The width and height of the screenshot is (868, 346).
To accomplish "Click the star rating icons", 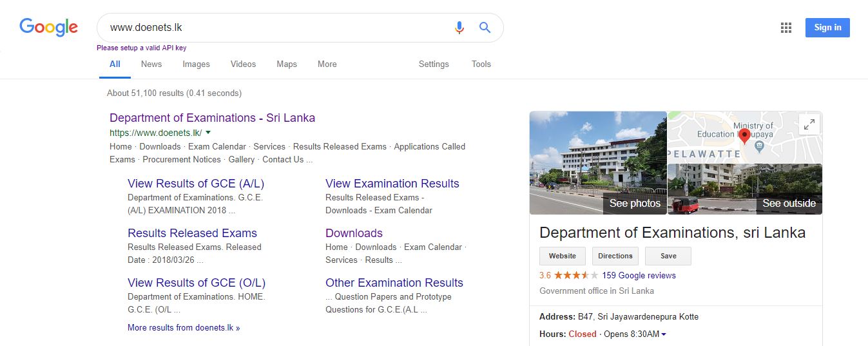I will click(576, 275).
